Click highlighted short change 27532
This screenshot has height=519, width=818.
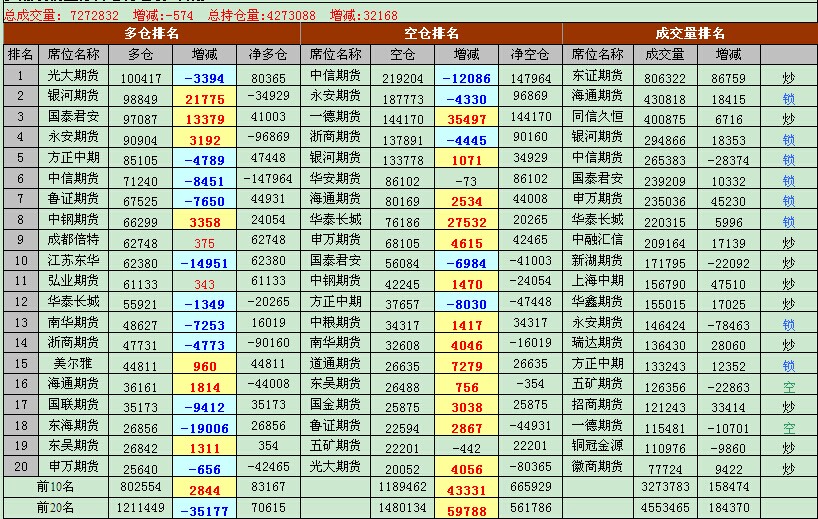[466, 222]
